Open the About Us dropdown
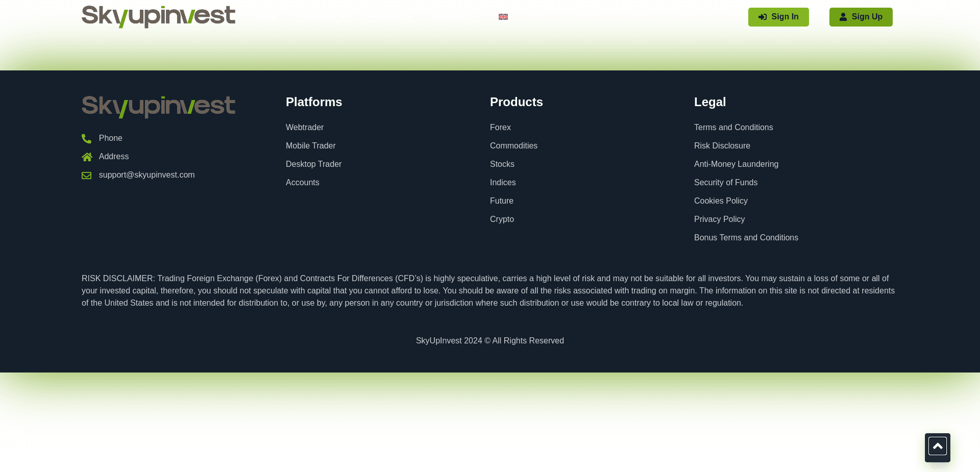Image resolution: width=980 pixels, height=472 pixels. point(453,17)
